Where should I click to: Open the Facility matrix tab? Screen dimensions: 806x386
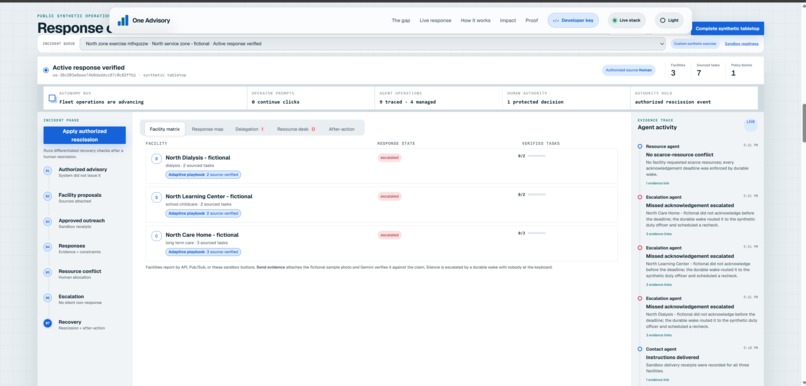click(x=164, y=129)
